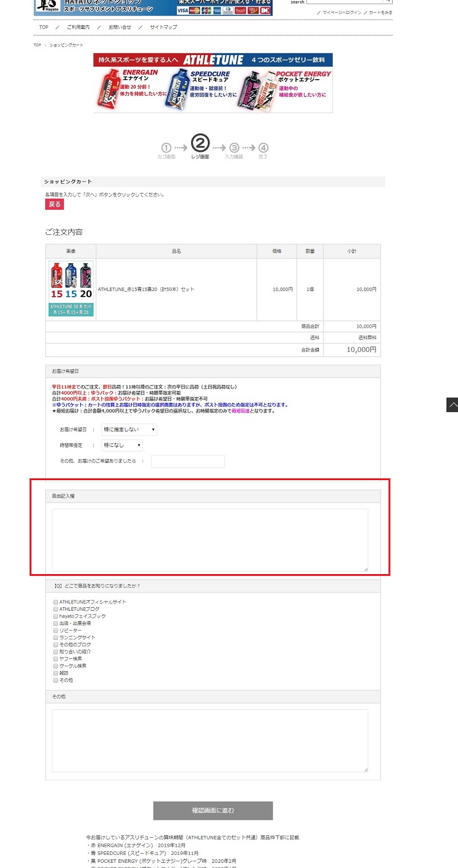Check 雑誌 checkbox
Viewport: 458px width, 868px height.
[56, 673]
